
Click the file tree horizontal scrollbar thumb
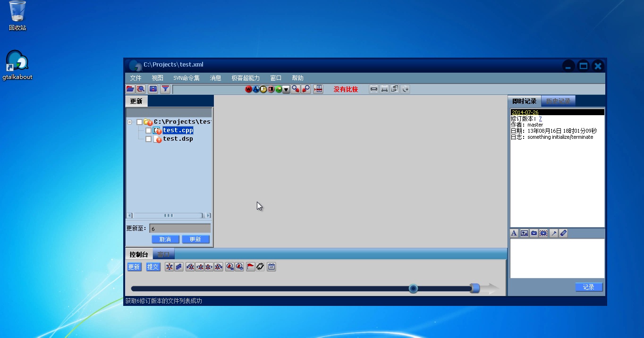pyautogui.click(x=169, y=215)
